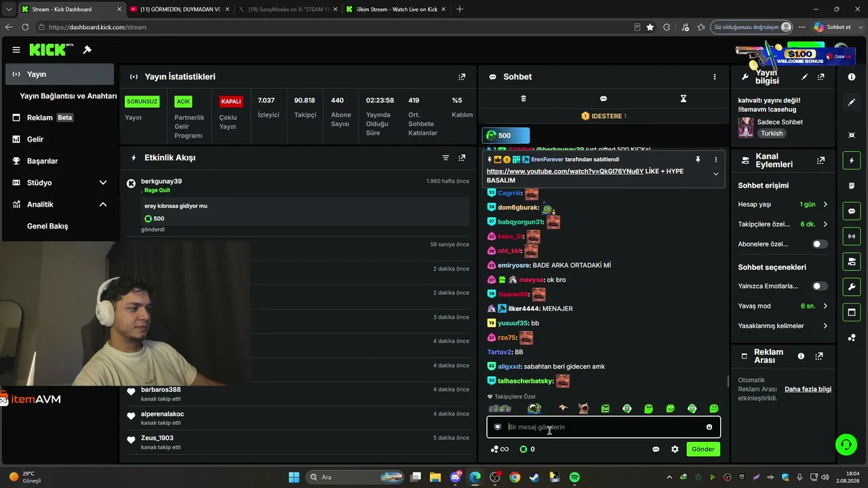Image resolution: width=868 pixels, height=488 pixels.
Task: Click the Turkish language tag
Action: [x=772, y=134]
